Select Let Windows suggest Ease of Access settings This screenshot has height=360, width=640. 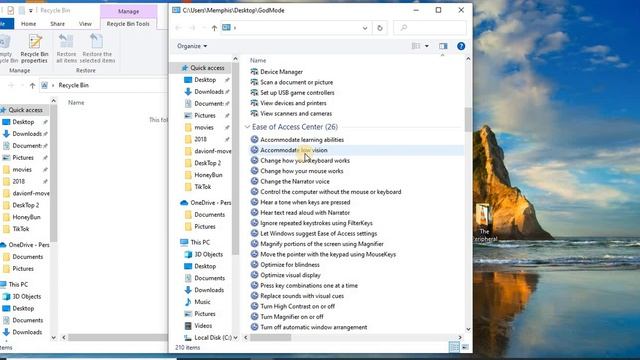(318, 233)
